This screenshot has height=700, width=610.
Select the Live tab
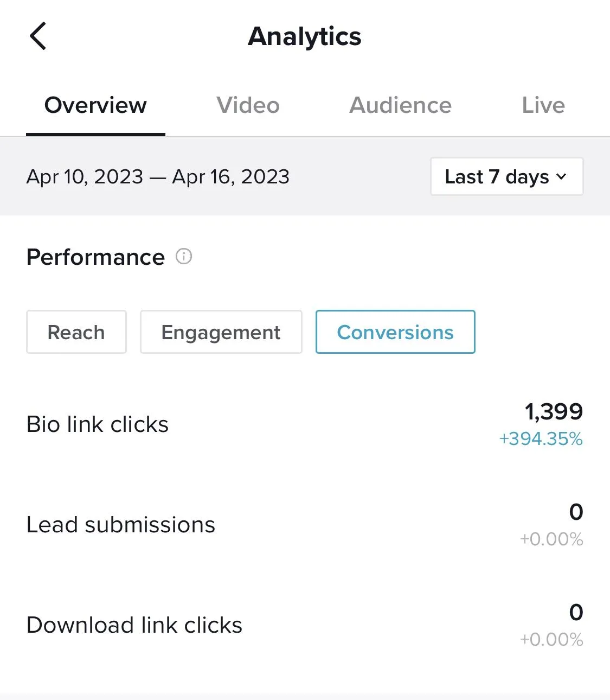(543, 105)
